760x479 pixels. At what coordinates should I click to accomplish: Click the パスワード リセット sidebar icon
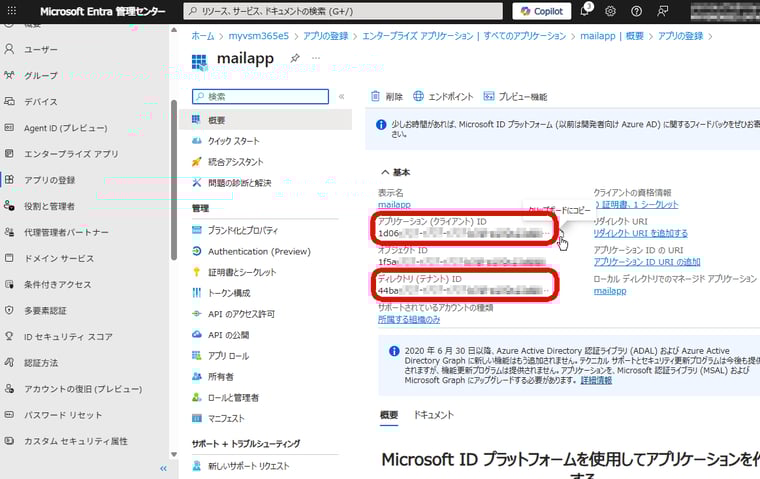tap(9, 415)
